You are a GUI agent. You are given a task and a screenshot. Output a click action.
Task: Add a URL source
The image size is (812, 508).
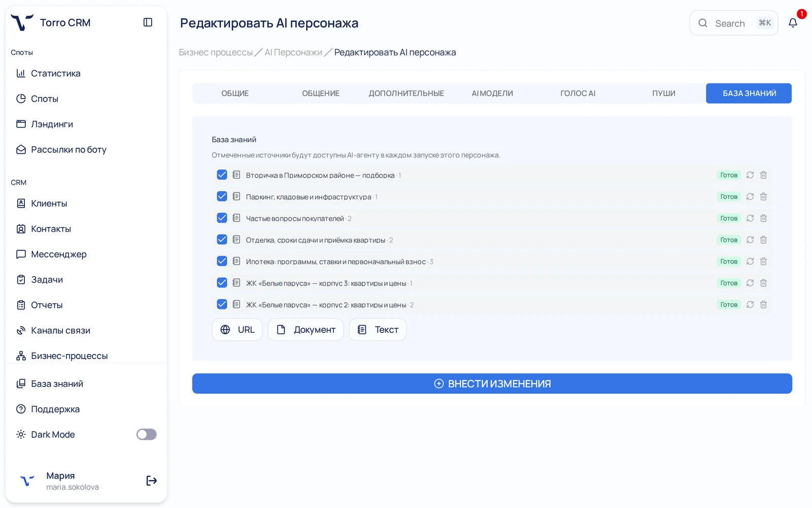coord(237,330)
